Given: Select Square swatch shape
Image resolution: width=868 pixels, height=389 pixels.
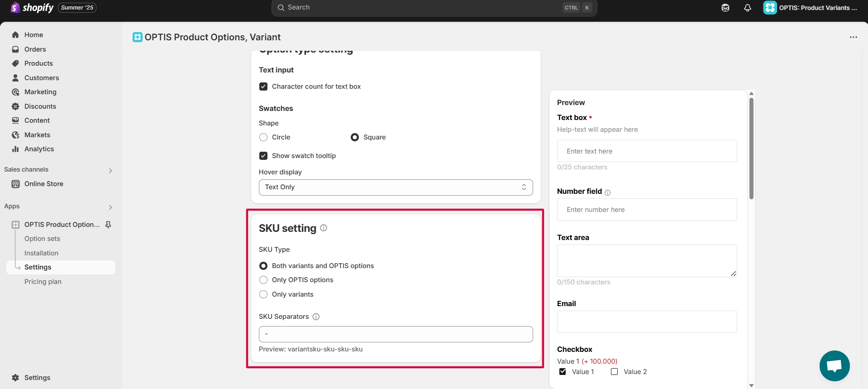Looking at the screenshot, I should coord(355,137).
